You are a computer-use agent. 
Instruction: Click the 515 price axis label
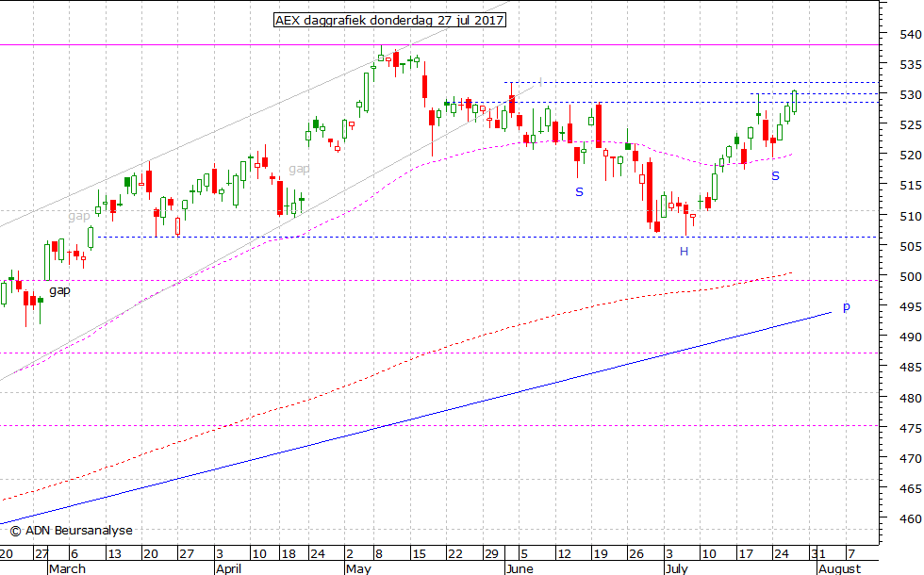pyautogui.click(x=911, y=186)
